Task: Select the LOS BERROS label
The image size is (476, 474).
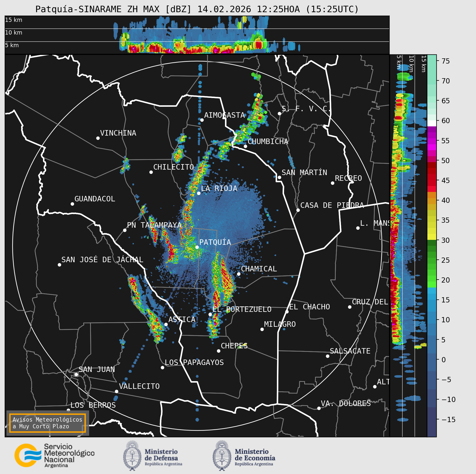Action: click(x=93, y=405)
